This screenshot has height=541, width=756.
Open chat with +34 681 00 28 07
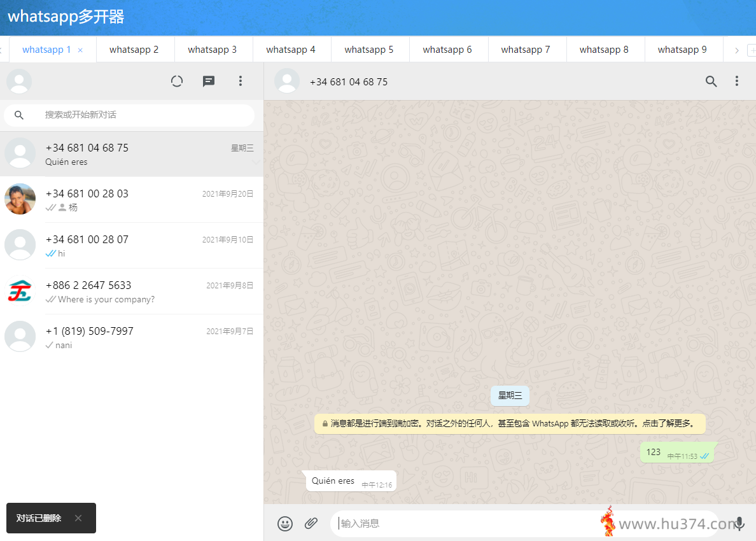click(132, 246)
